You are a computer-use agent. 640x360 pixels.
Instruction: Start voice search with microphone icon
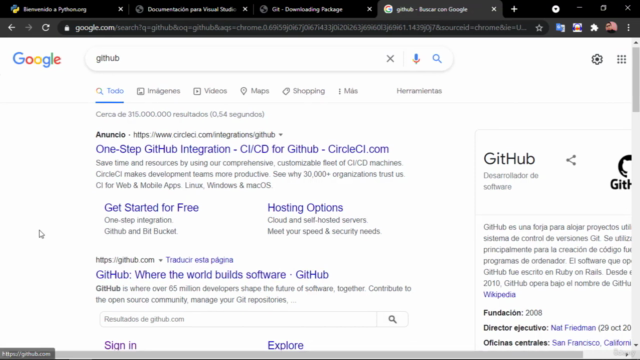[x=416, y=59]
